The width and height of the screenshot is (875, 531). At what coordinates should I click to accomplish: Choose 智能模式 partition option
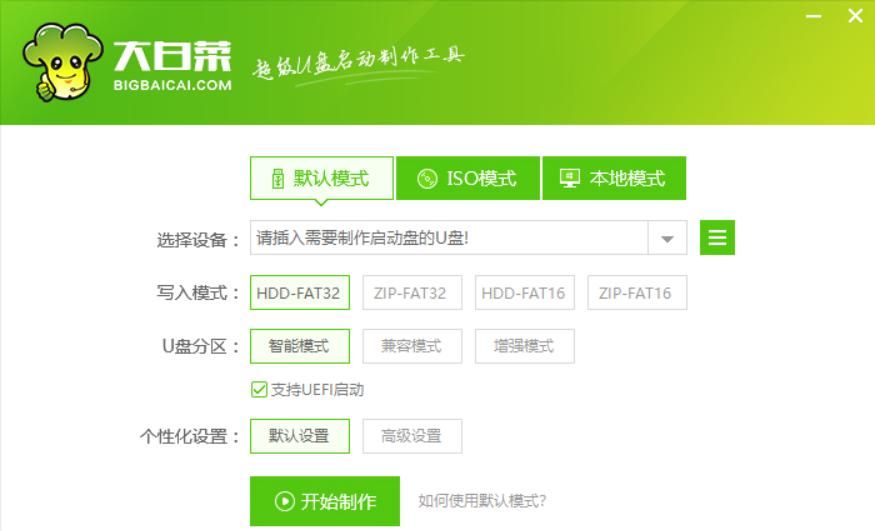[x=300, y=346]
